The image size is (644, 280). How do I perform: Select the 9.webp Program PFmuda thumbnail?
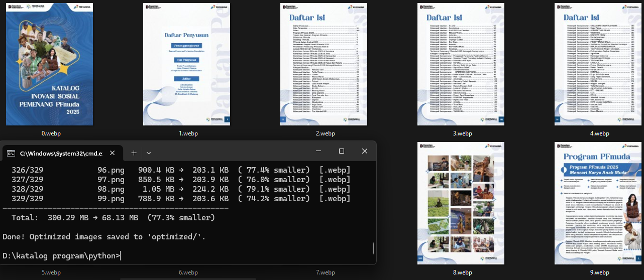(x=598, y=203)
